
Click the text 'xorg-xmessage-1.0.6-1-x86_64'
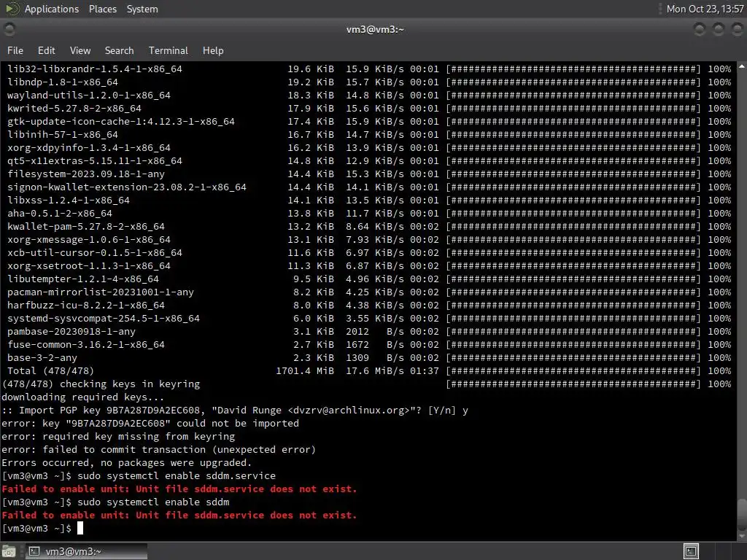(x=88, y=239)
